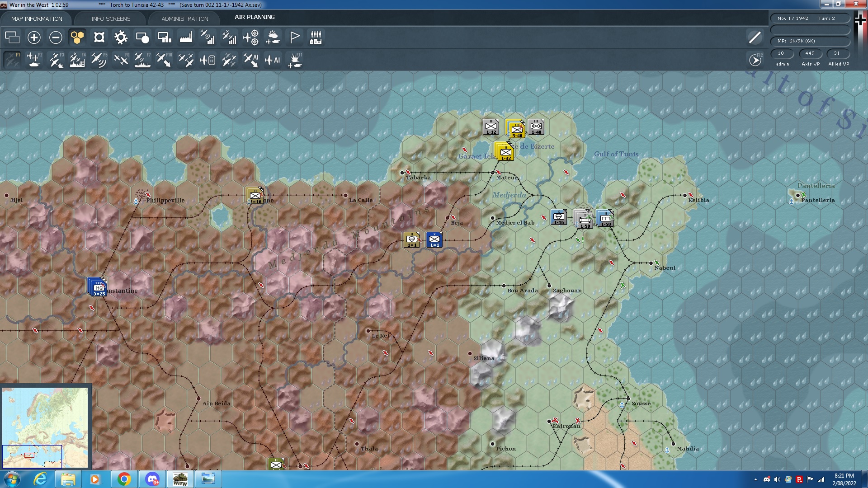The height and width of the screenshot is (488, 868).
Task: Select the blue 1-50 counter furthest east at Tunis
Action: click(x=605, y=218)
